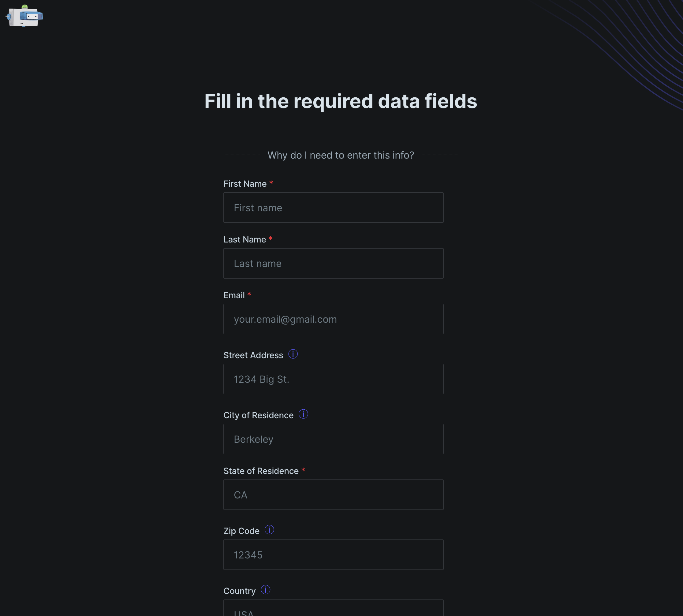
Task: Click the State of Residence label
Action: tap(260, 471)
